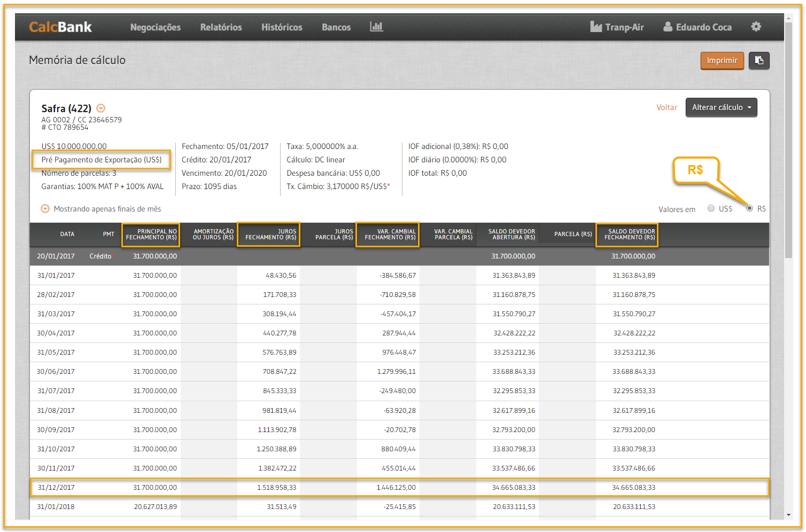Click the Pré Pagamento de Exportação (US$) text

pyautogui.click(x=102, y=160)
